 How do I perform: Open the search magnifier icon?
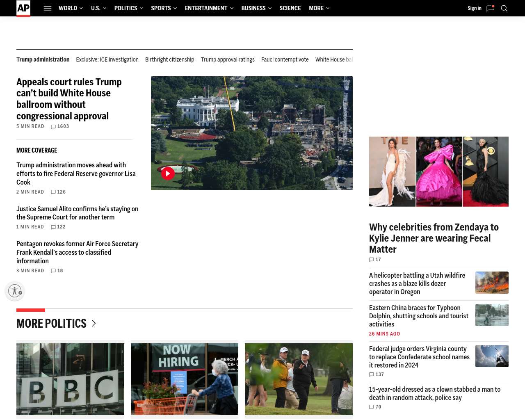[504, 8]
